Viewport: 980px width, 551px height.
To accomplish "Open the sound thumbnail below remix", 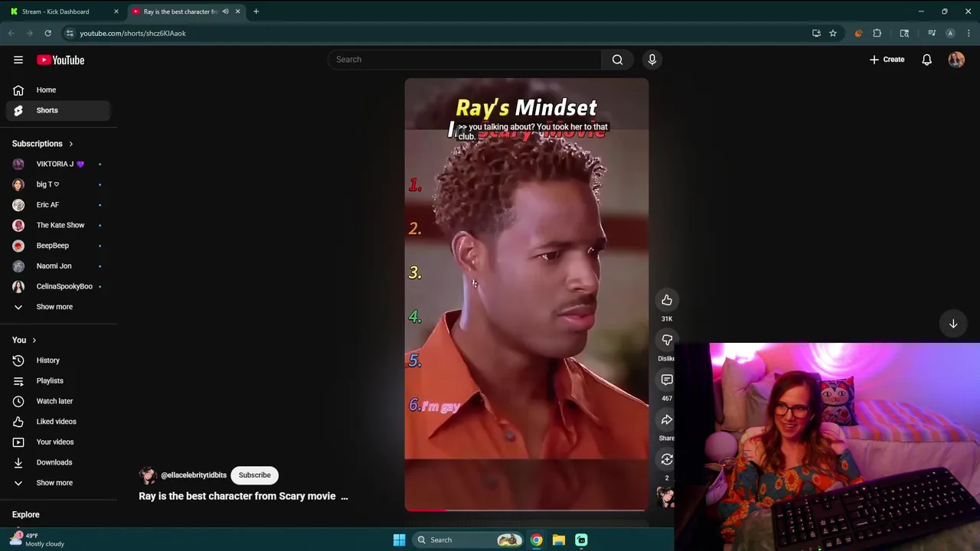I will (667, 497).
